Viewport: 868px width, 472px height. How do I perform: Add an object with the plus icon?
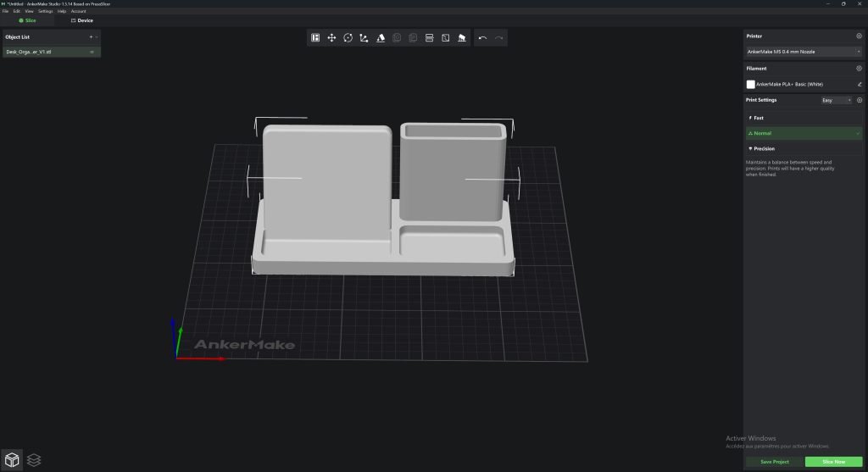click(91, 37)
